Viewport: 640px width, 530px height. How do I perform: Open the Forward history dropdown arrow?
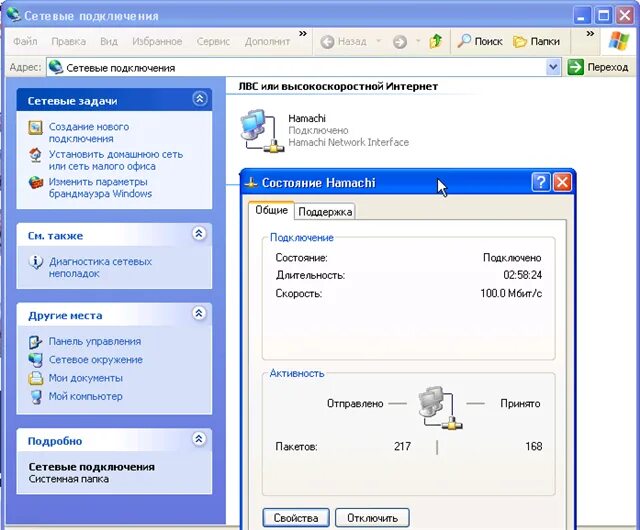(418, 41)
